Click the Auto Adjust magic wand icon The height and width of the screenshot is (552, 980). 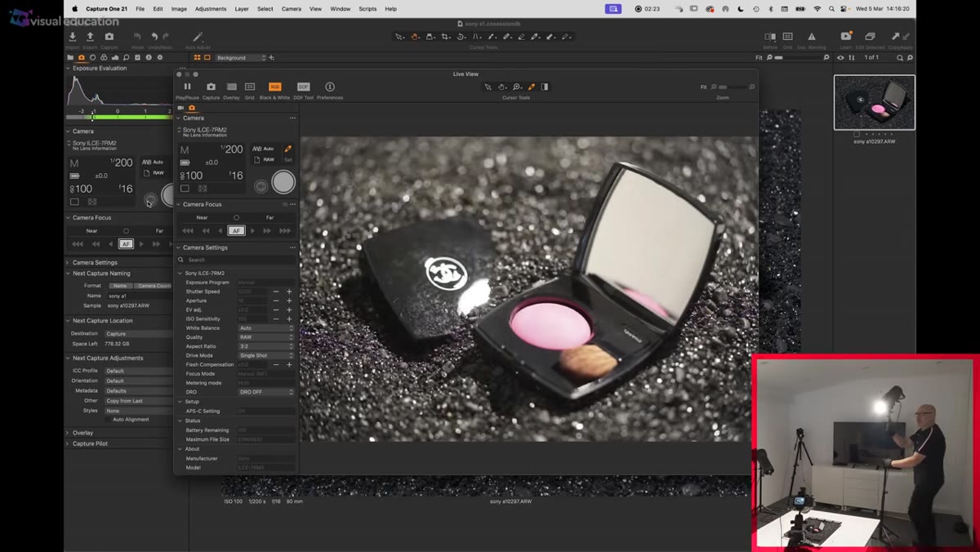coord(197,37)
